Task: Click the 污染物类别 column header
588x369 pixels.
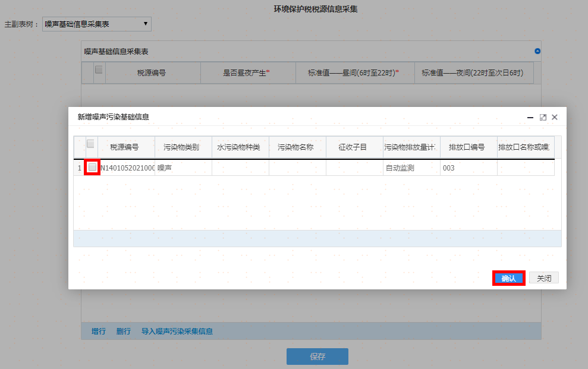Action: 183,147
